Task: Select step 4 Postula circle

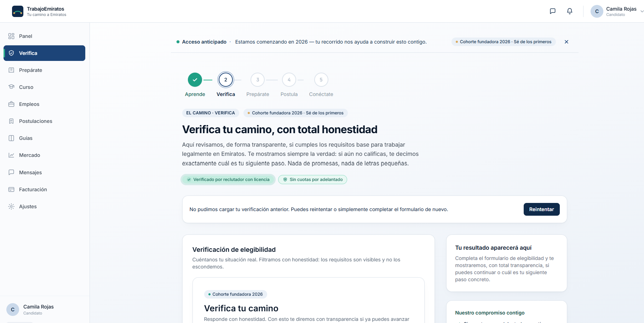Action: 289,80
